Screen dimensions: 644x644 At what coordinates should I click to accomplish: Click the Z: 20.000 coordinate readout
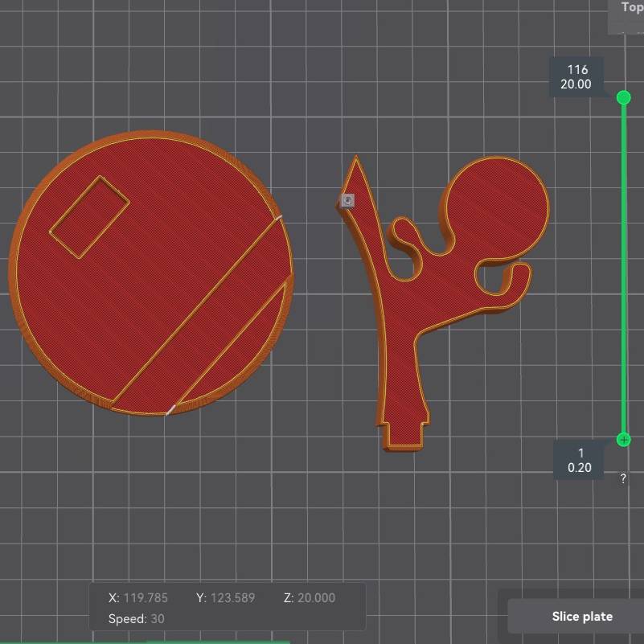(x=310, y=597)
